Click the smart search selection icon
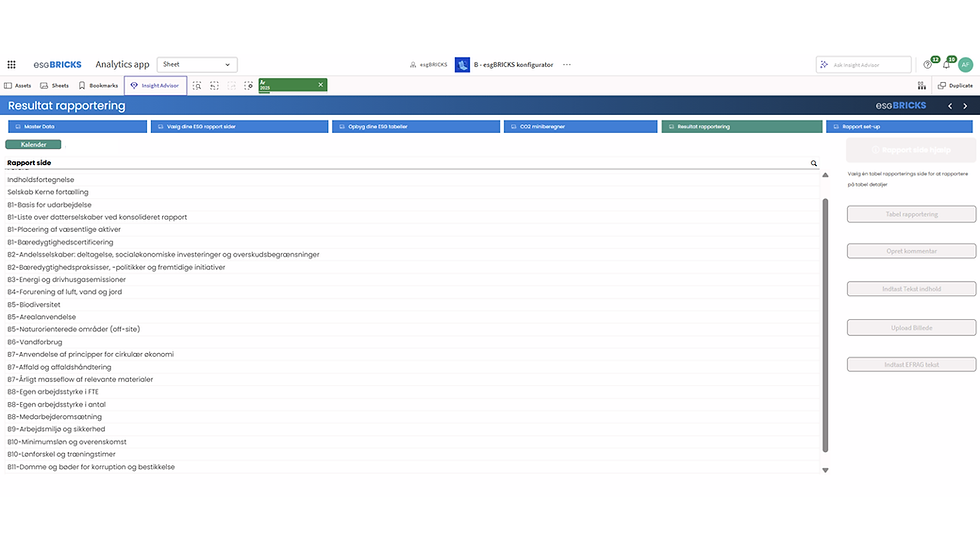Viewport: 980px width, 551px height. 197,86
